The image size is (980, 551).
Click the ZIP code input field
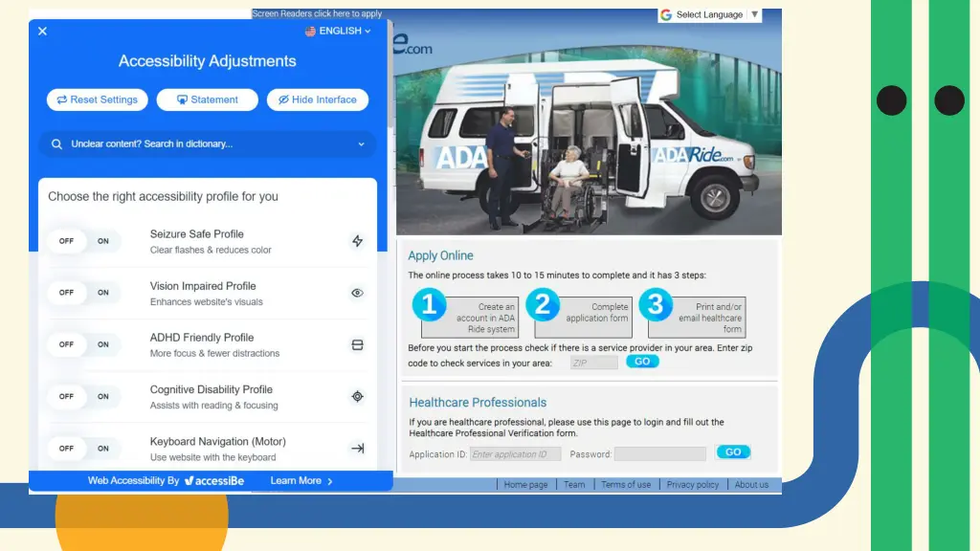593,363
